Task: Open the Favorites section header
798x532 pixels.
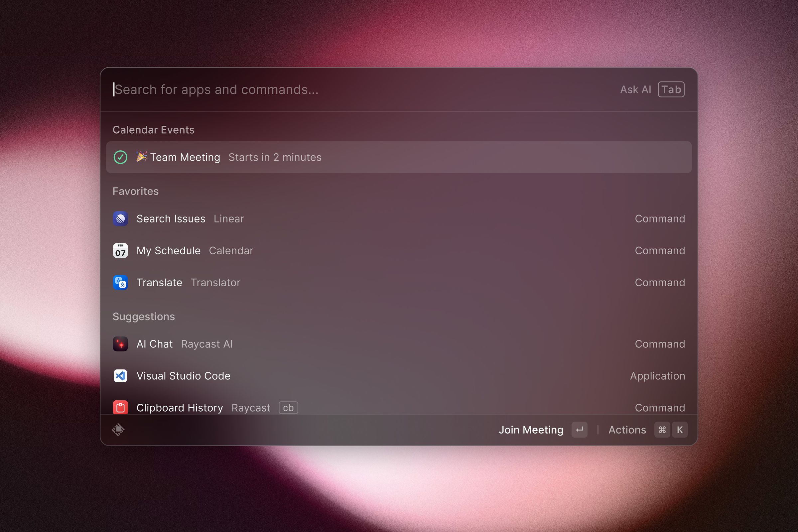Action: pos(135,191)
